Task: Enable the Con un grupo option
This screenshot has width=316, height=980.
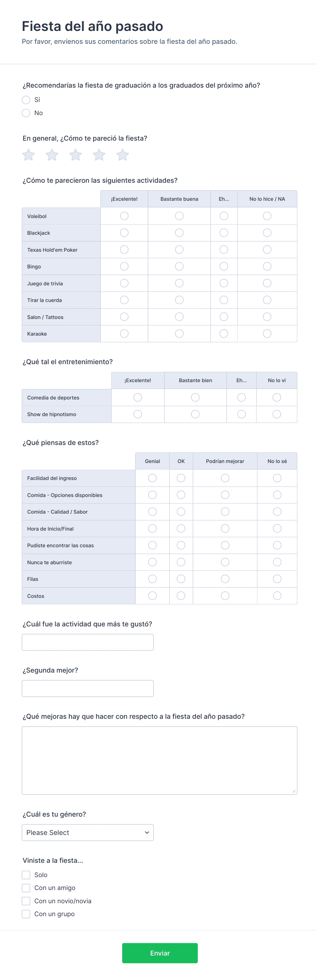Action: 26,914
